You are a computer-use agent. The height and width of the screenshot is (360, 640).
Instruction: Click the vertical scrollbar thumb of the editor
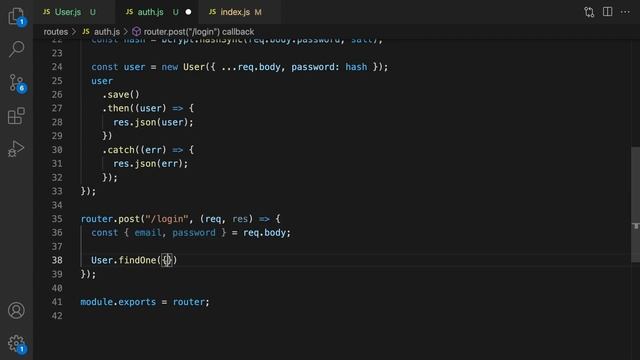[x=636, y=204]
